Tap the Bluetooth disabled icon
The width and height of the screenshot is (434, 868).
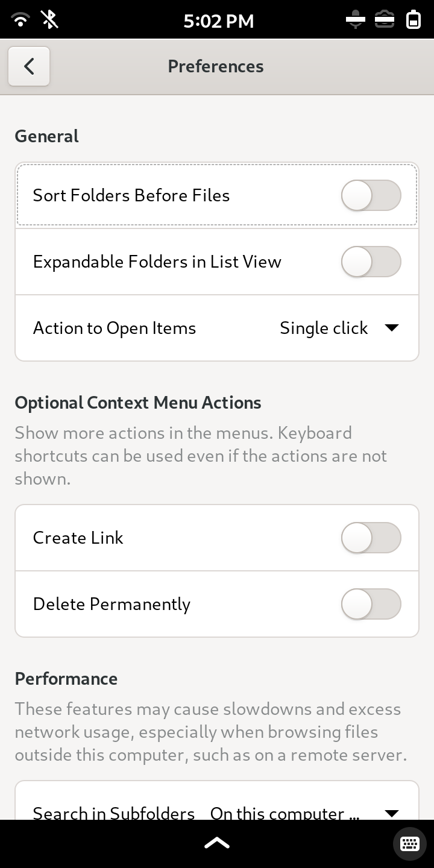click(50, 20)
